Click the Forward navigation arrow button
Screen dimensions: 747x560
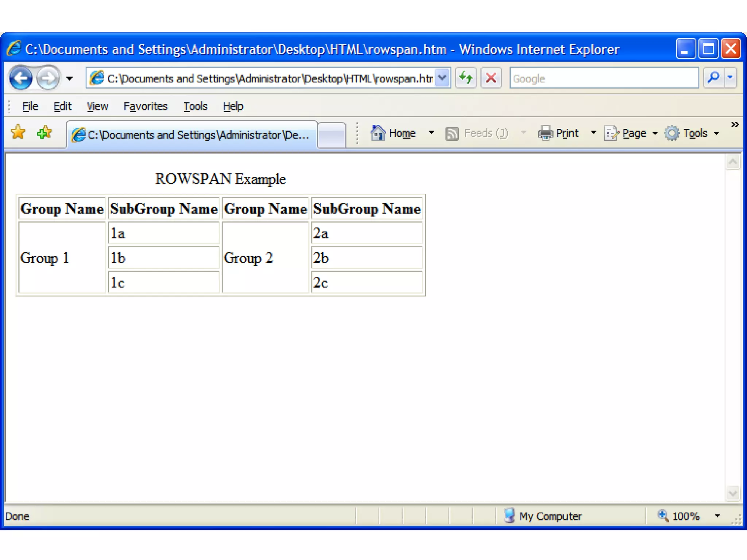(49, 78)
